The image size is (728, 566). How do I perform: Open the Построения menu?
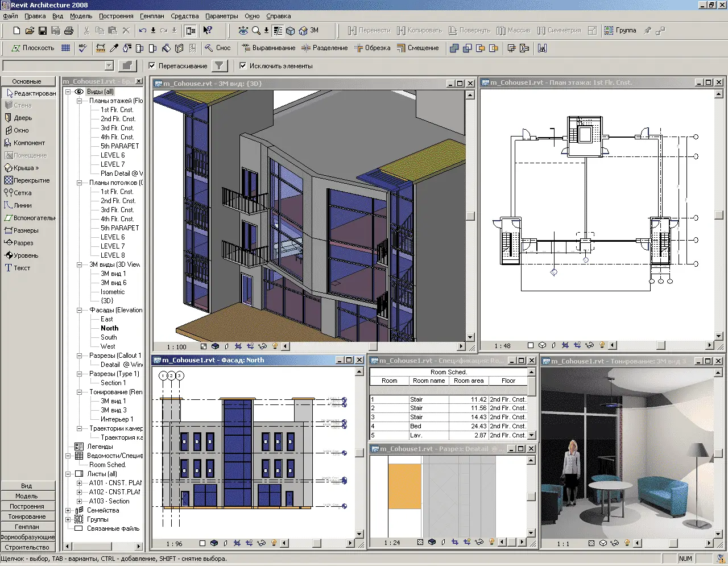click(x=116, y=16)
